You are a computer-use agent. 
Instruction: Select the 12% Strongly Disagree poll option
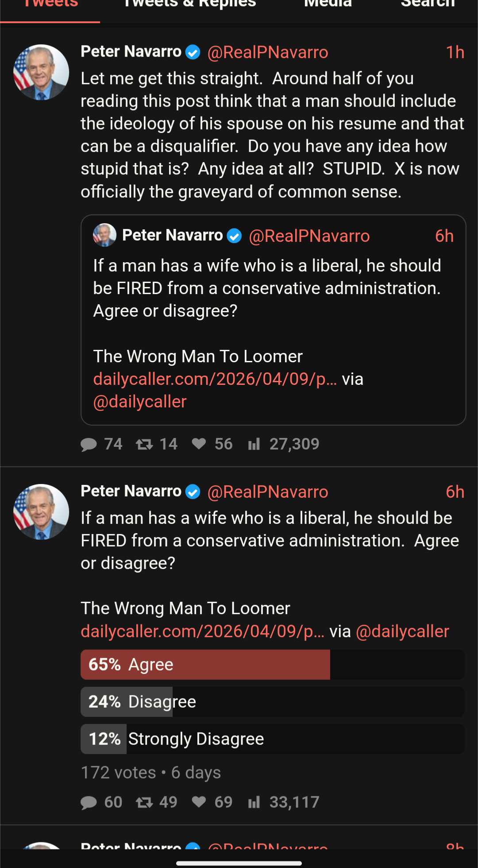(x=272, y=739)
